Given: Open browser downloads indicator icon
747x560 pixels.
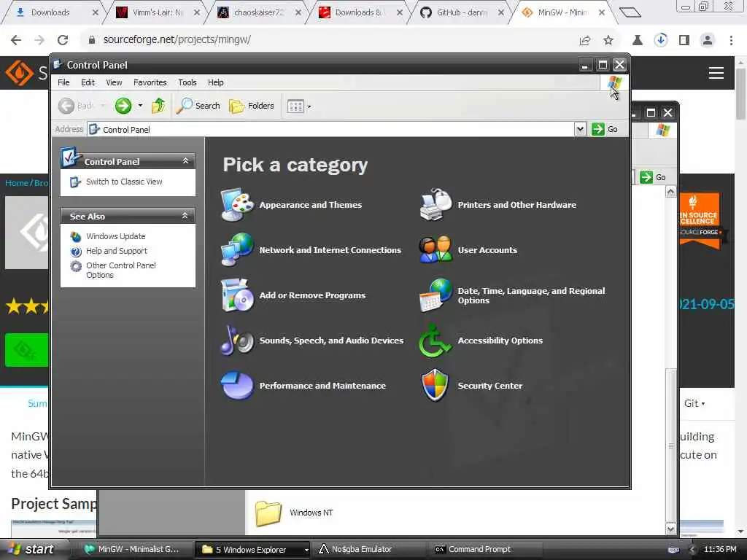Looking at the screenshot, I should 660,40.
